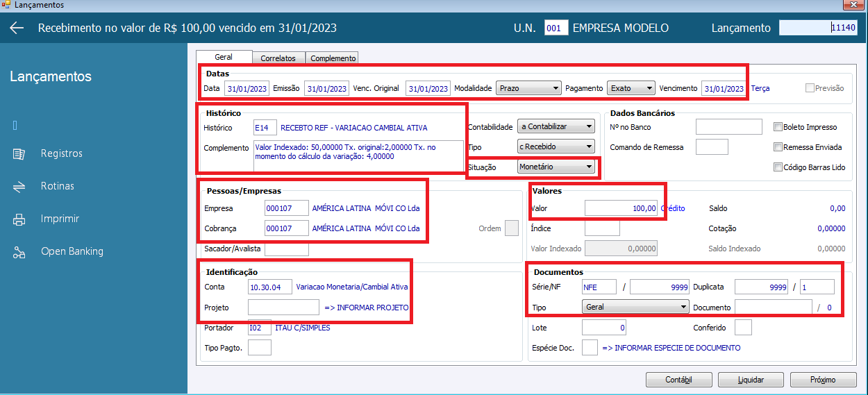
Task: Click the Valor field showing 100,00
Action: 621,208
